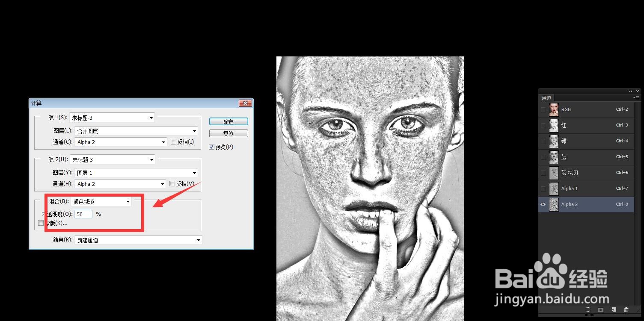
Task: Select the 蓝 channel thumbnail
Action: pyautogui.click(x=554, y=157)
